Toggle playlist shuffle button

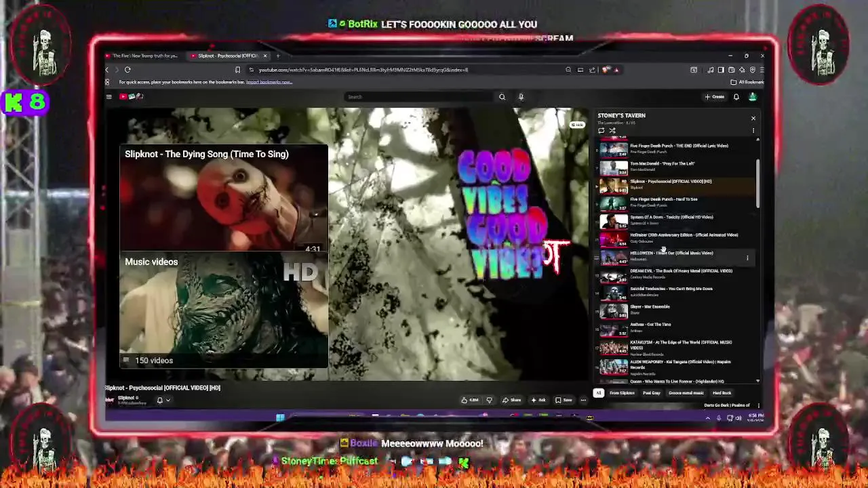click(x=612, y=131)
